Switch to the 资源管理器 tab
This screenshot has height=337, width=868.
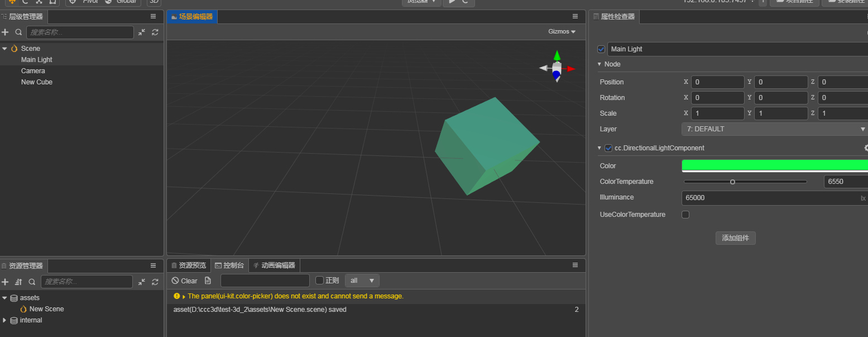(23, 266)
